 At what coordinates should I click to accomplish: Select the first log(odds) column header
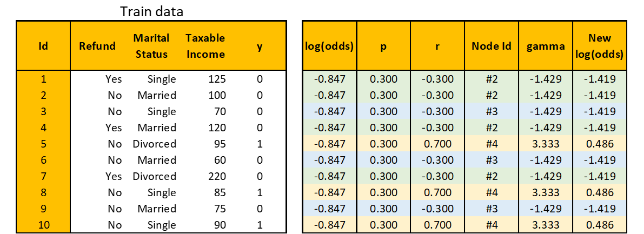pos(329,46)
